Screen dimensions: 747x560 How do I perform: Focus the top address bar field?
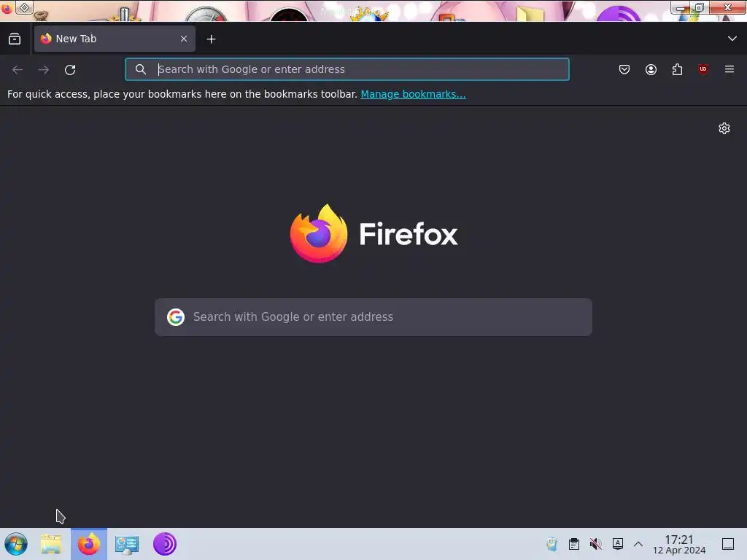(x=347, y=69)
